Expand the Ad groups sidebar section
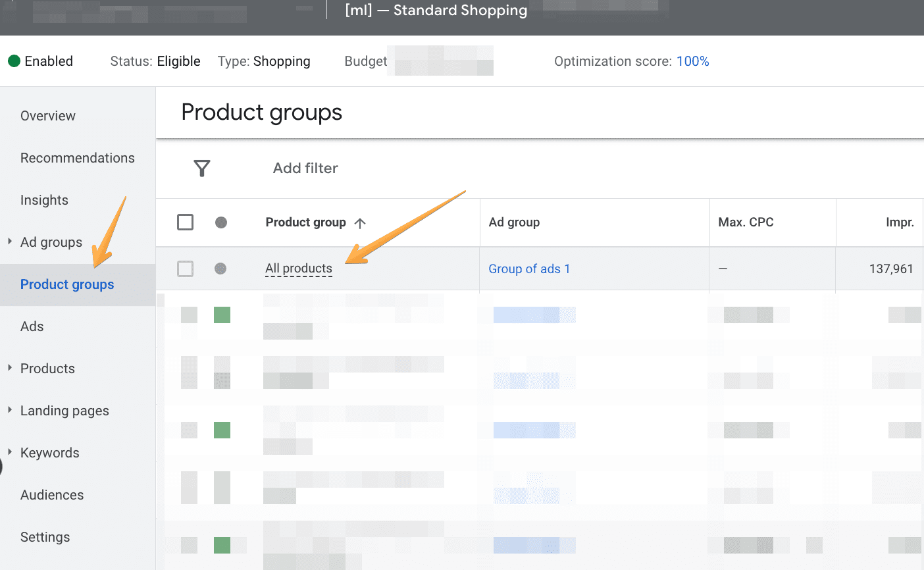 pos(10,242)
